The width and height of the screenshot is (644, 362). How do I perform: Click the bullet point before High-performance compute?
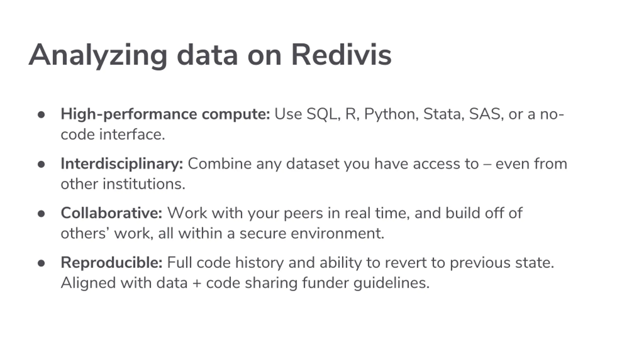41,115
